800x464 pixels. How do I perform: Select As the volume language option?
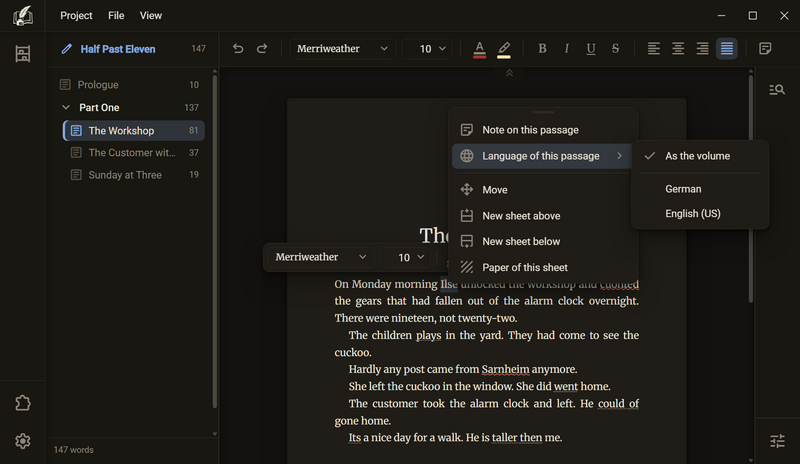click(x=700, y=156)
